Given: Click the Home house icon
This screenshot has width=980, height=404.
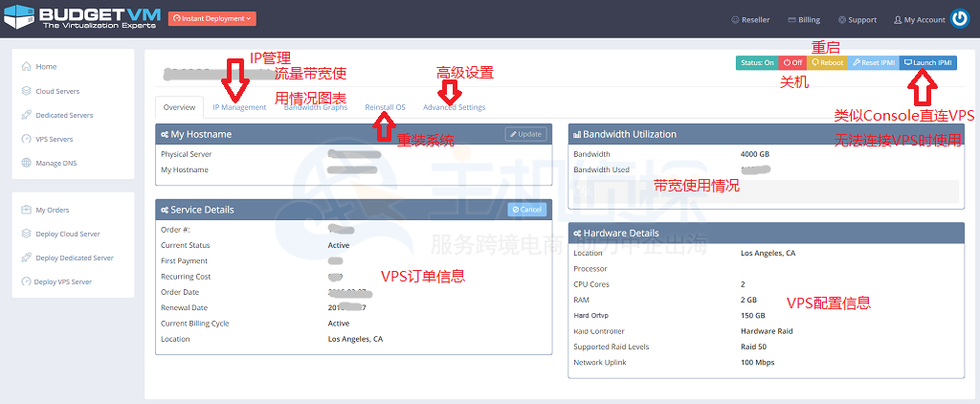Looking at the screenshot, I should click(26, 66).
